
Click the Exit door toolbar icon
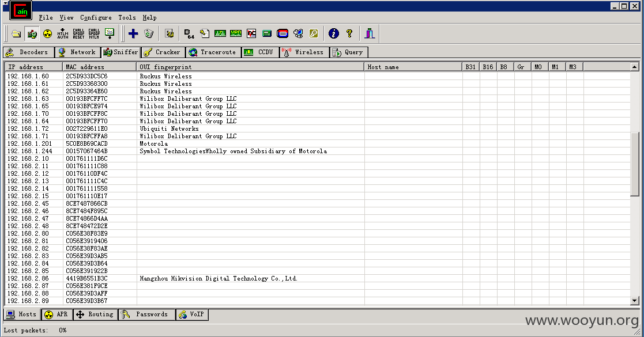pos(370,33)
